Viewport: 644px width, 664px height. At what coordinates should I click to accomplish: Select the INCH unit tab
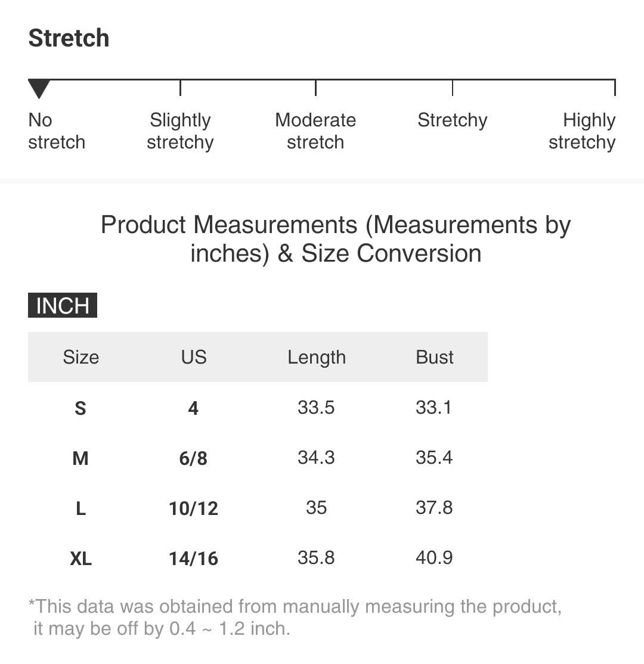click(63, 306)
